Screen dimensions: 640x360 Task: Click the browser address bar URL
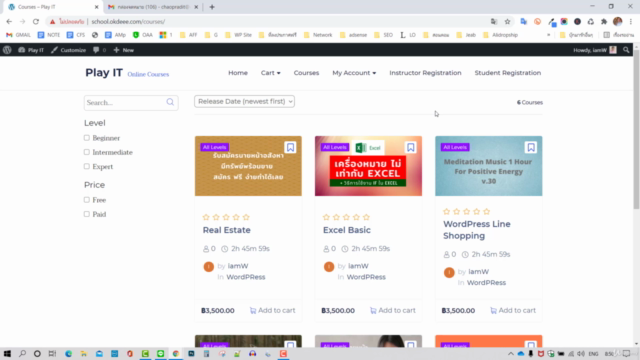[x=128, y=22]
